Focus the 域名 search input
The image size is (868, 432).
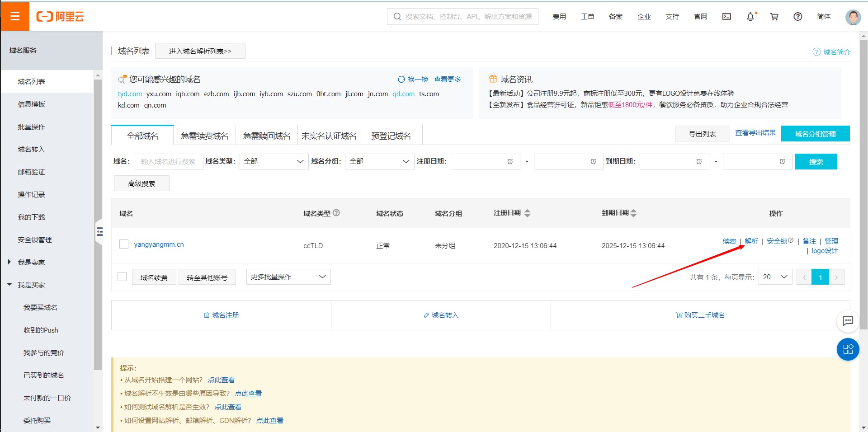(168, 161)
